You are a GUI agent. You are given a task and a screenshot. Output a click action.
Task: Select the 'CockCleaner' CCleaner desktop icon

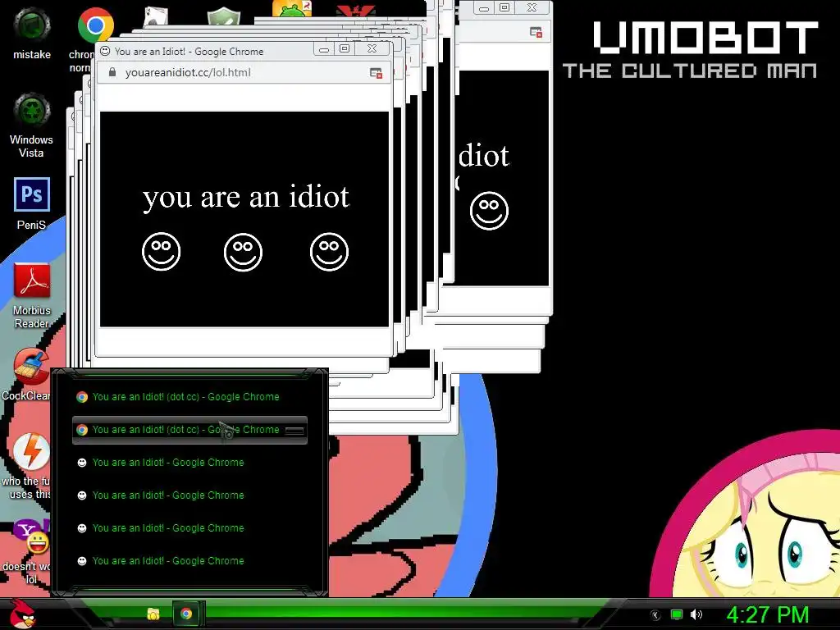point(32,366)
